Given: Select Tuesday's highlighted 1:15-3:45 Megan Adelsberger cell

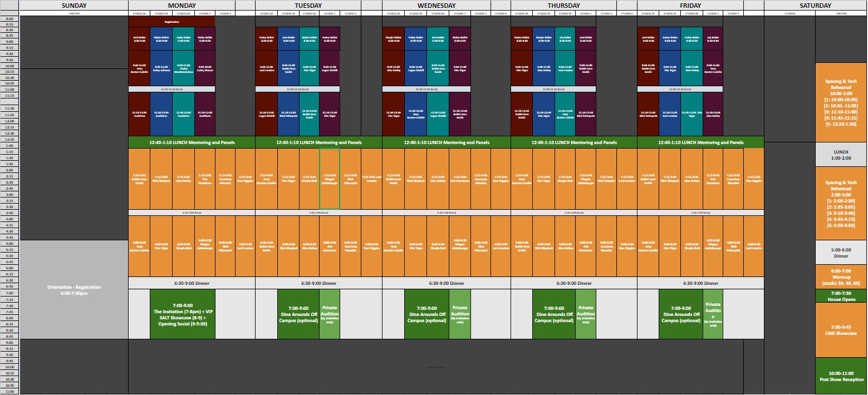Looking at the screenshot, I should 330,179.
